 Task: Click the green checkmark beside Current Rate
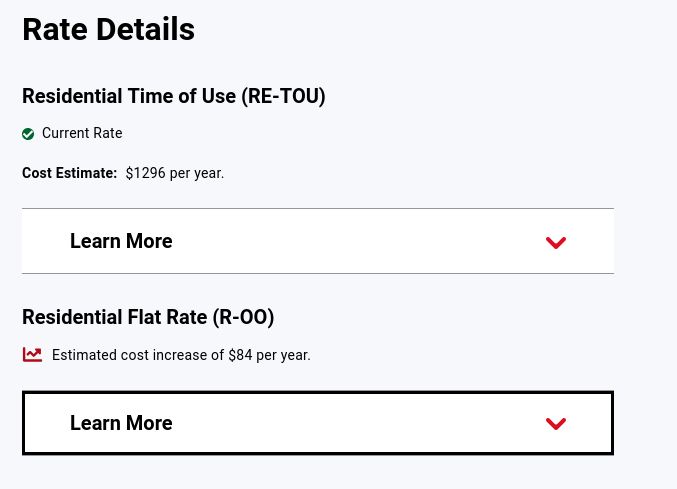[x=28, y=134]
